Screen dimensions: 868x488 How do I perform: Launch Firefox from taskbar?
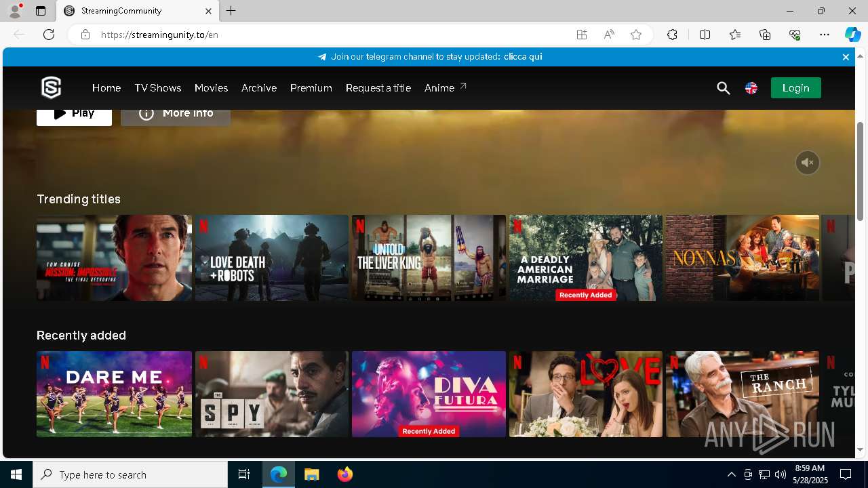[345, 474]
